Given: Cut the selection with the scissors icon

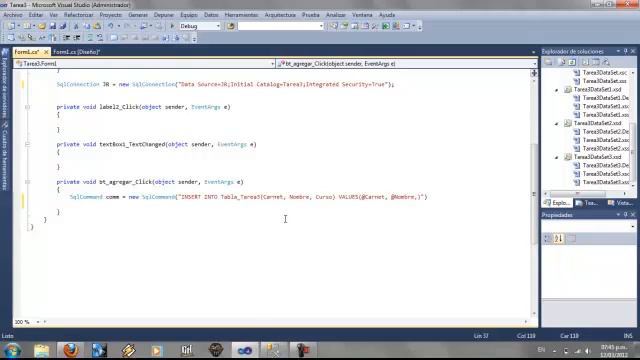Looking at the screenshot, I should [76, 26].
